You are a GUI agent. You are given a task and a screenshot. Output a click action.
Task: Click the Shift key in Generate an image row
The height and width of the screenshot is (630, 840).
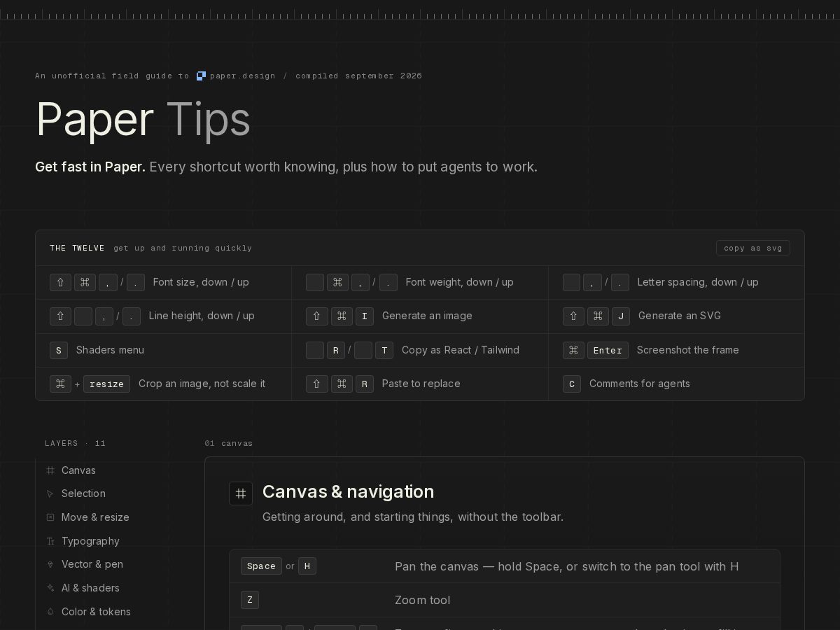(317, 316)
